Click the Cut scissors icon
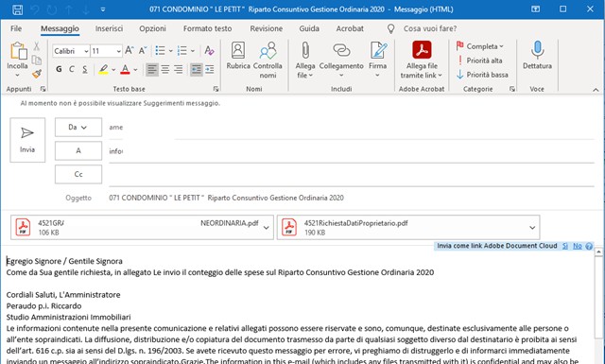This screenshot has height=364, width=605. point(37,46)
